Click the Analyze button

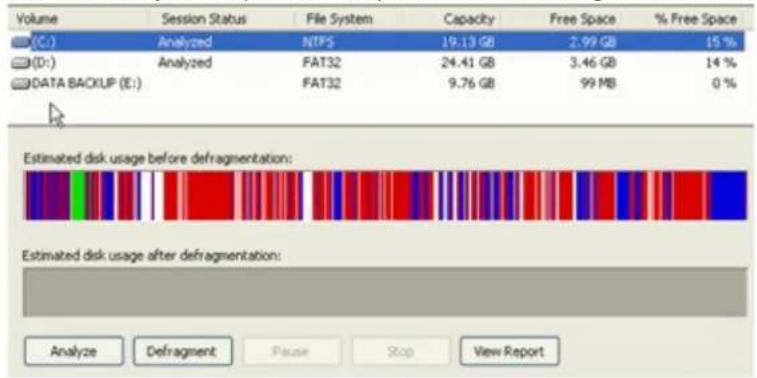pos(74,351)
